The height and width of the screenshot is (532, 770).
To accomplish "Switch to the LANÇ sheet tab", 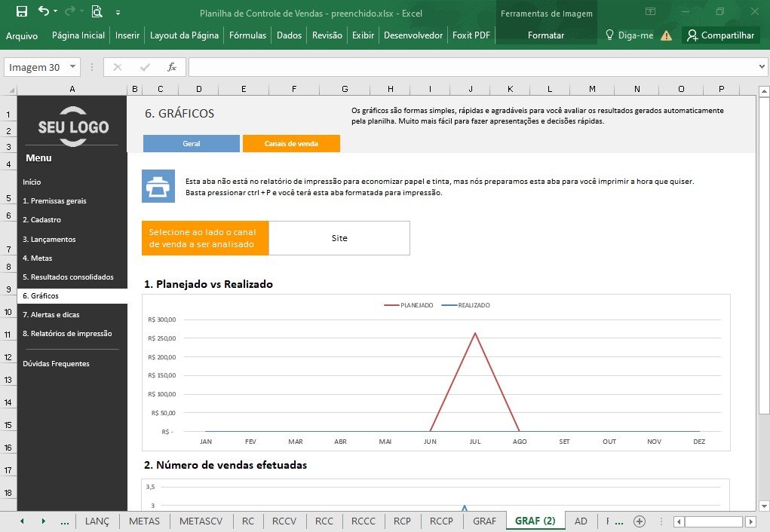I will click(x=97, y=521).
